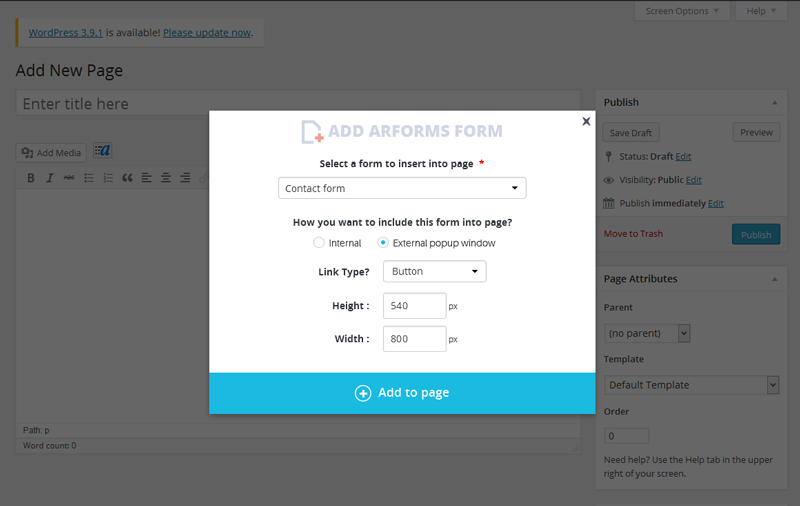Click the Height input field
800x506 pixels.
[x=415, y=306]
